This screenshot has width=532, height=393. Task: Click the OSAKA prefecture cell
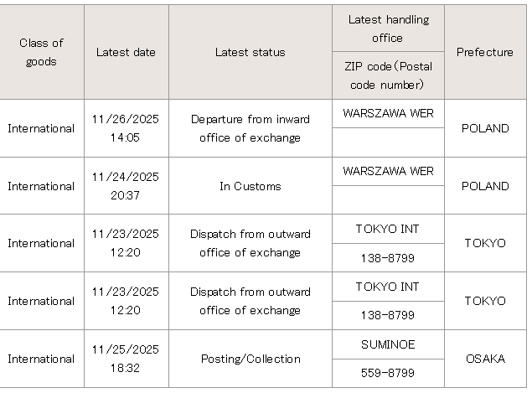(x=484, y=359)
